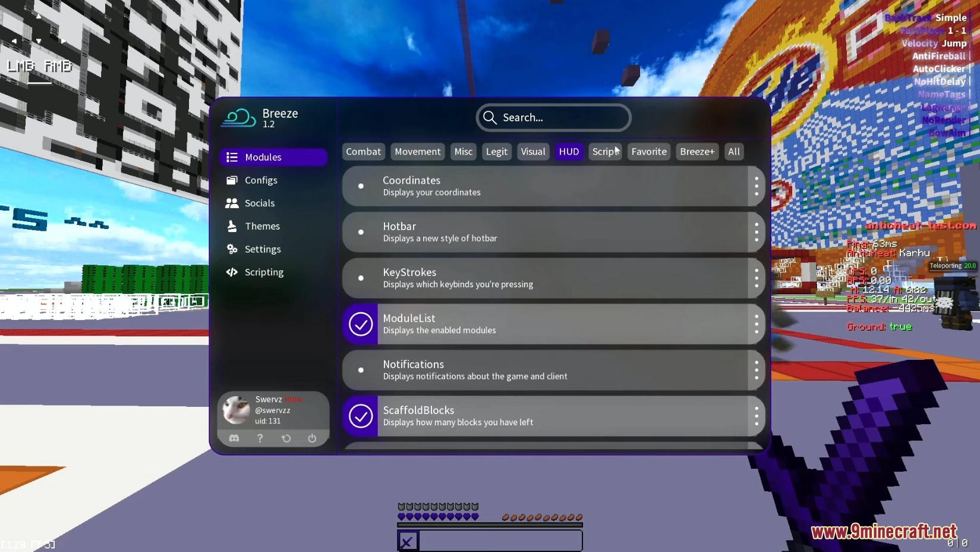Click the Hotbar module title

399,226
